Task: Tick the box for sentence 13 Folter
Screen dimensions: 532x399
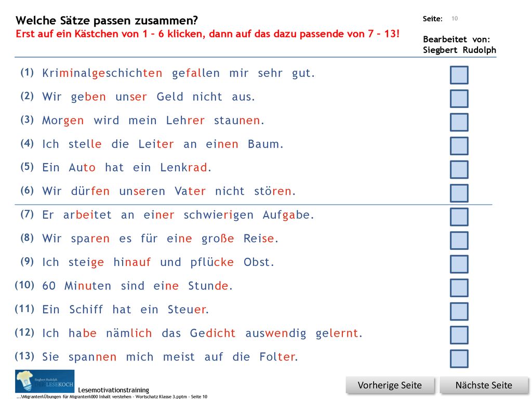Action: click(x=459, y=358)
